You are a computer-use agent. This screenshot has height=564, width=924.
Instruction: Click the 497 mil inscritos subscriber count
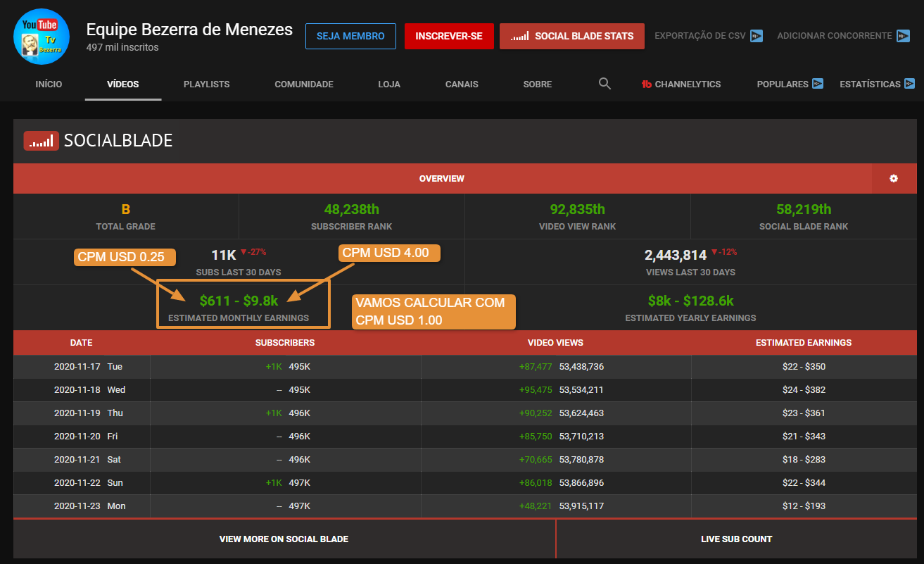tap(122, 47)
